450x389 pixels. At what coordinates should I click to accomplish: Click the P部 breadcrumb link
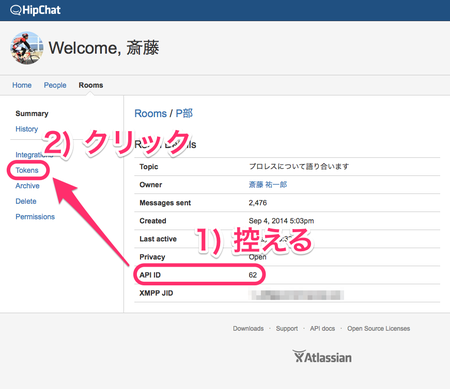click(184, 114)
